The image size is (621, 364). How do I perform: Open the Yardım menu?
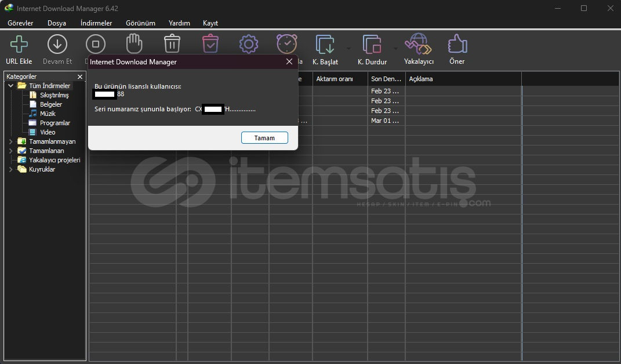[x=179, y=23]
